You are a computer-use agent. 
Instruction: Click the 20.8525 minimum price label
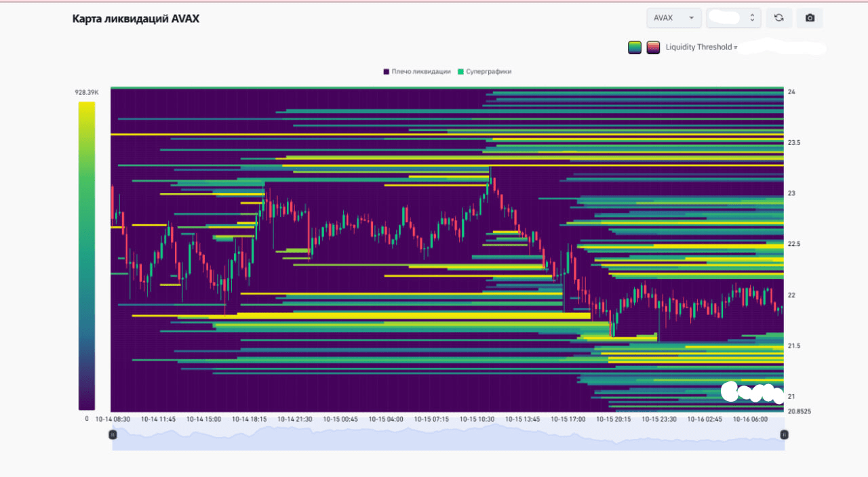click(x=799, y=411)
